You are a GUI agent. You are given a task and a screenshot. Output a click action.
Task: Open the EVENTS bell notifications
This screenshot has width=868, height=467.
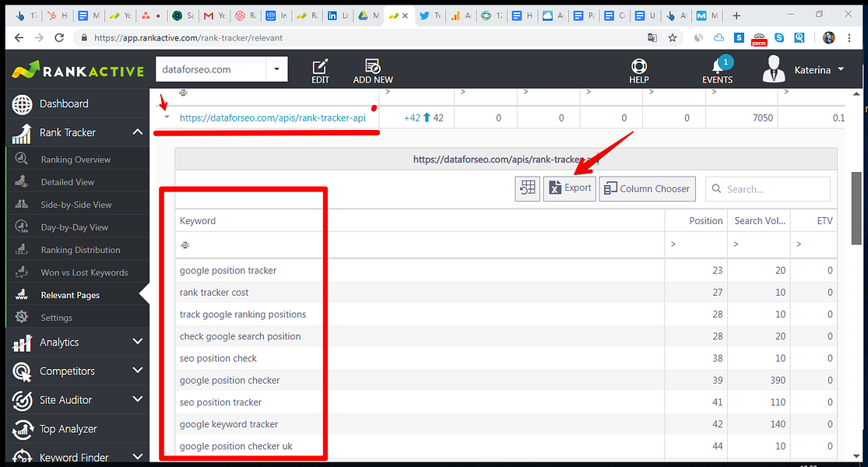(718, 71)
